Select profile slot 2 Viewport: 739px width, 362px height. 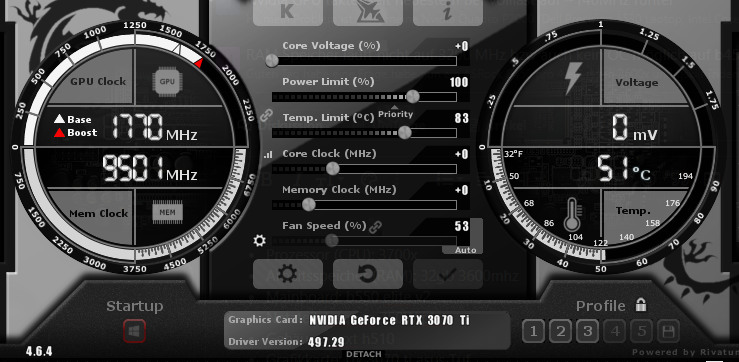(560, 332)
